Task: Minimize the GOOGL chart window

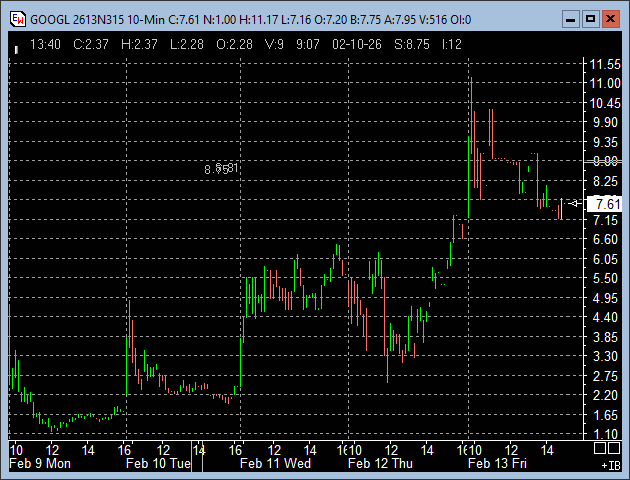Action: click(569, 18)
